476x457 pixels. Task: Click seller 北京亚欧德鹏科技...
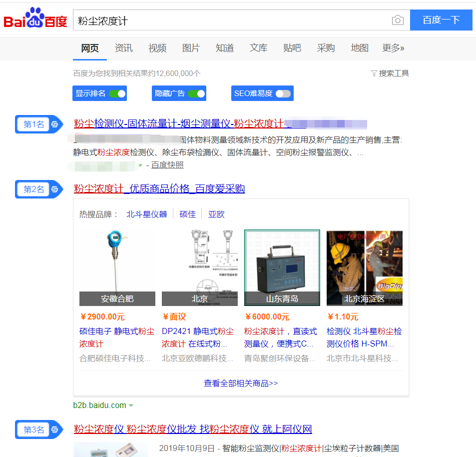[198, 358]
